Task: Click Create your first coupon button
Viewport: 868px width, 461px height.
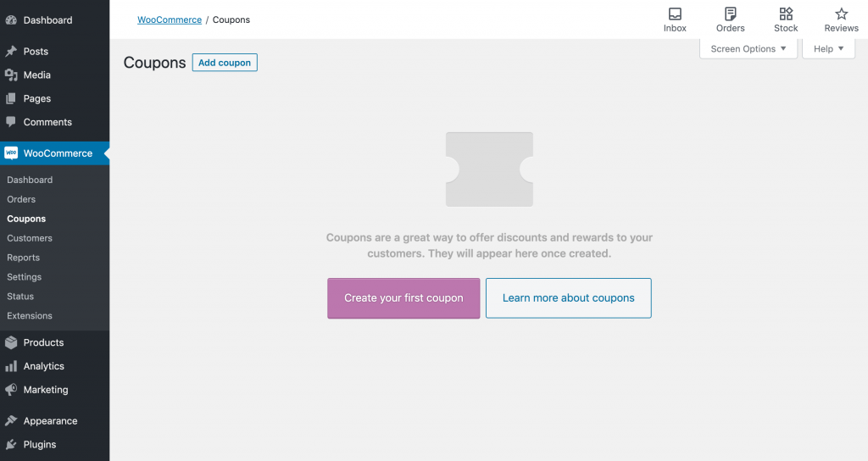Action: coord(403,298)
